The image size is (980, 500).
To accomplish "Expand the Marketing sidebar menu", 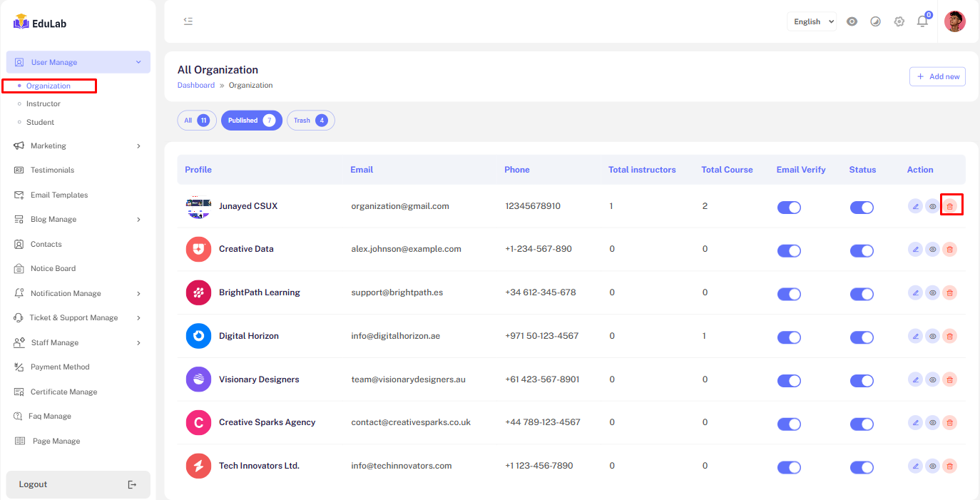I will point(78,146).
